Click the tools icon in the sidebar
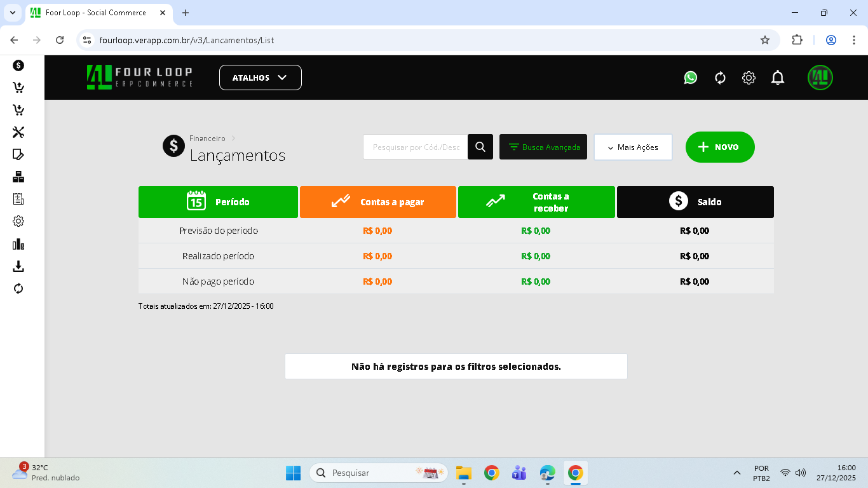This screenshot has height=488, width=868. coord(18,132)
